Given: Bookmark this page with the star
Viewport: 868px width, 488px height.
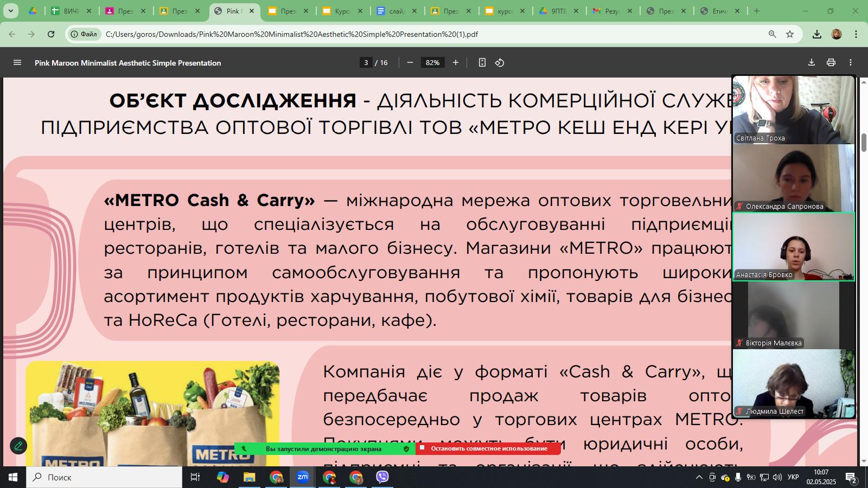Looking at the screenshot, I should 790,34.
